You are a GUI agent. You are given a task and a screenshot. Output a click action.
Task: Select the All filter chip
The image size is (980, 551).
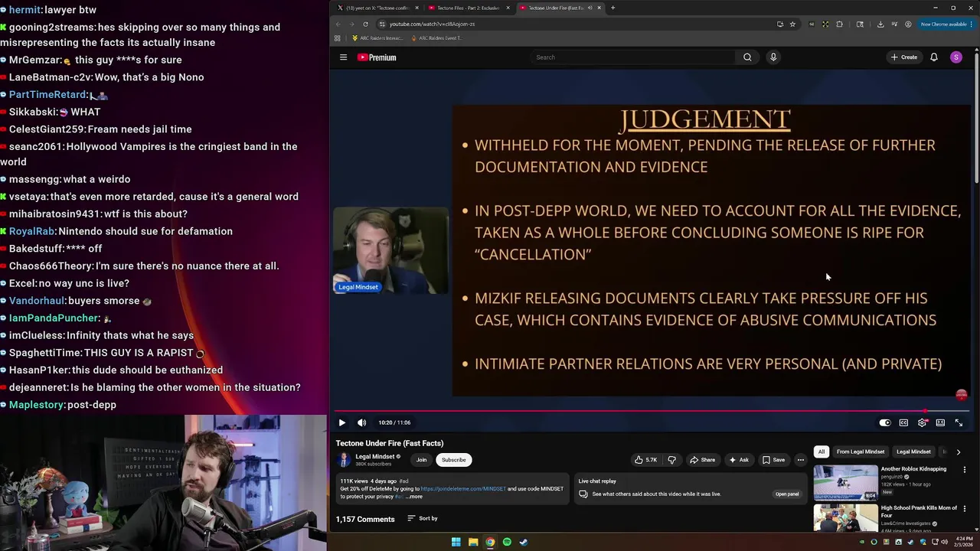point(822,452)
